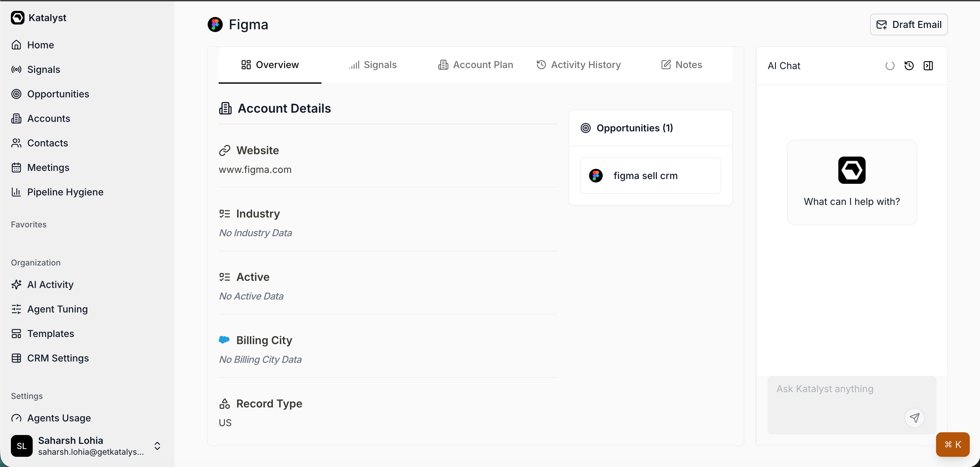The height and width of the screenshot is (467, 980).
Task: Click the No Industry Data value
Action: [255, 232]
